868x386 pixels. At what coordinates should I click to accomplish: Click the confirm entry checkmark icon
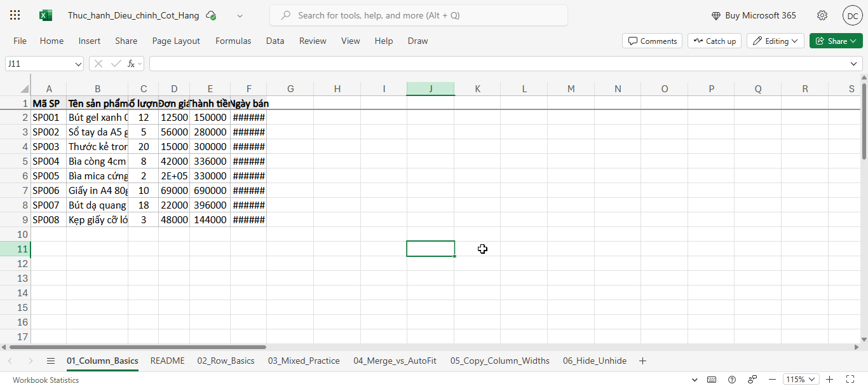tap(116, 64)
